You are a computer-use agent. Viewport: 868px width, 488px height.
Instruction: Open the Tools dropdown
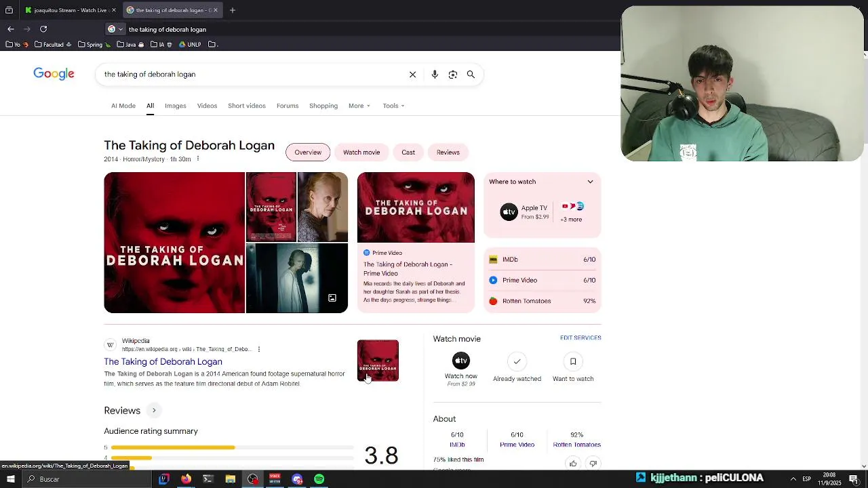click(393, 106)
